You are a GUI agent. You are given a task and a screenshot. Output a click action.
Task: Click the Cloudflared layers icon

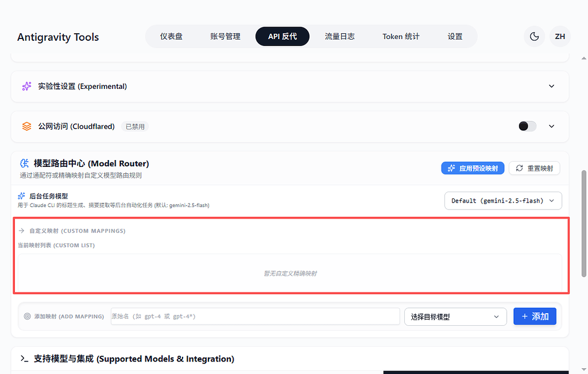[x=26, y=126]
